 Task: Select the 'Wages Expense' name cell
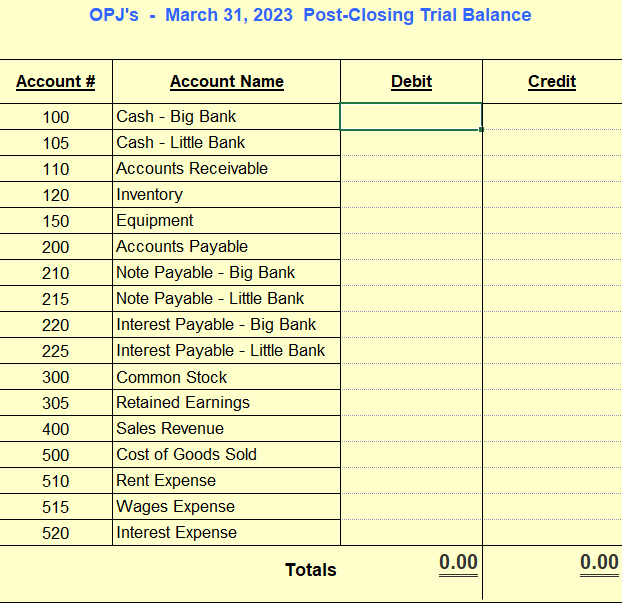[226, 507]
